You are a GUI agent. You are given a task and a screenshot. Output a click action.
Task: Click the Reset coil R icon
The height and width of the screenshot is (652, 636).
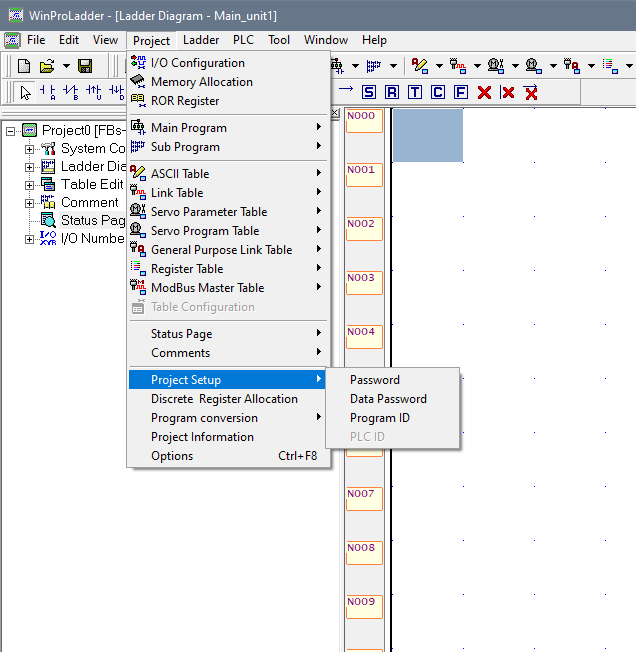pos(392,92)
